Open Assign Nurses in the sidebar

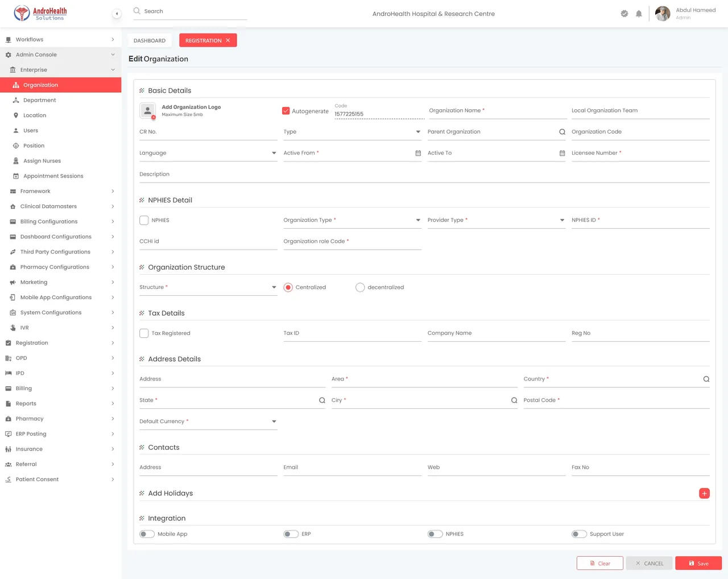tap(60, 161)
